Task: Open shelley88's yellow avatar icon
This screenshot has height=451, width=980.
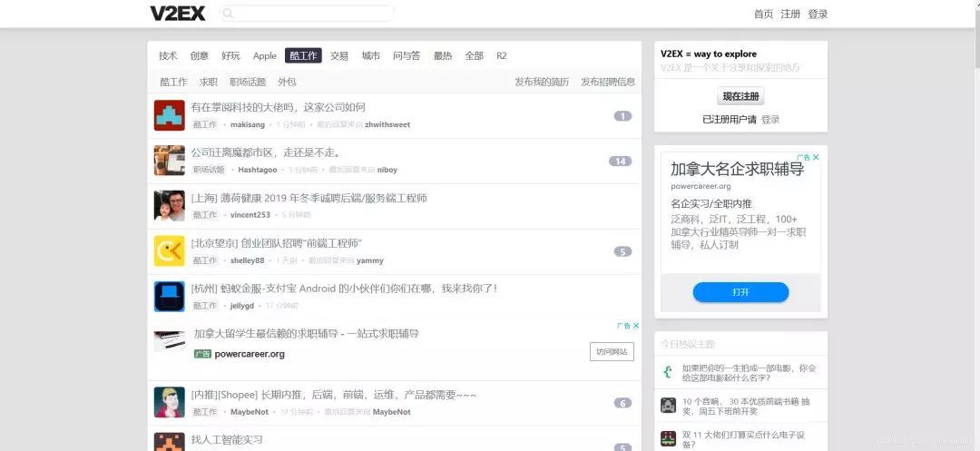Action: [170, 251]
